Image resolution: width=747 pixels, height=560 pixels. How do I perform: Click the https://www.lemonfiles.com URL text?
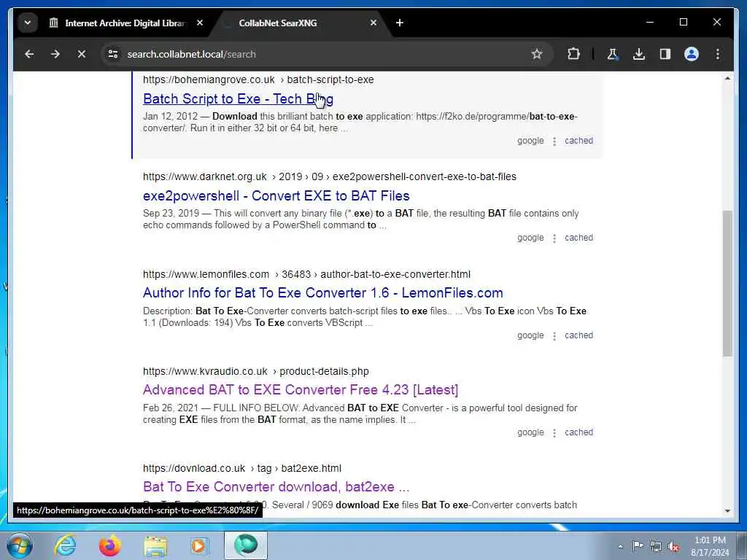[x=206, y=275]
